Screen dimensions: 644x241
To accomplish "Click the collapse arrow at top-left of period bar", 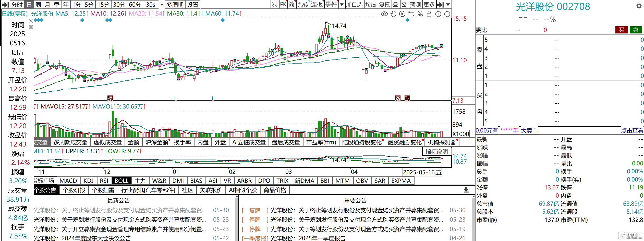I will coord(5,5).
